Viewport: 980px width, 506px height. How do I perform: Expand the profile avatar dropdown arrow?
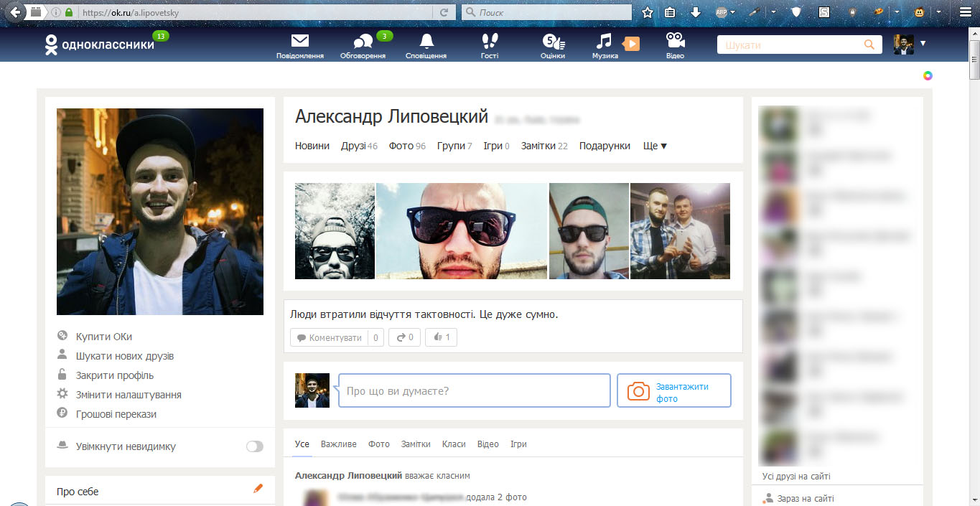click(x=922, y=44)
